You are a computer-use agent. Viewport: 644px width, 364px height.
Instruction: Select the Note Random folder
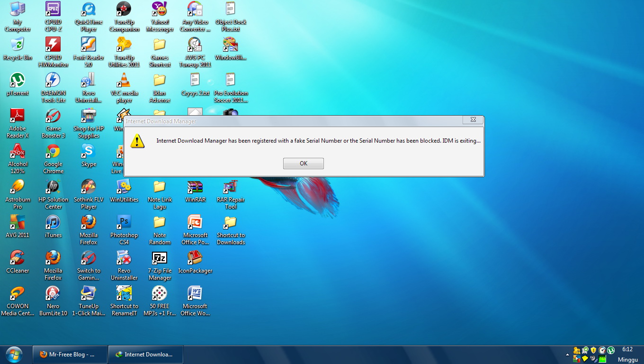point(160,230)
